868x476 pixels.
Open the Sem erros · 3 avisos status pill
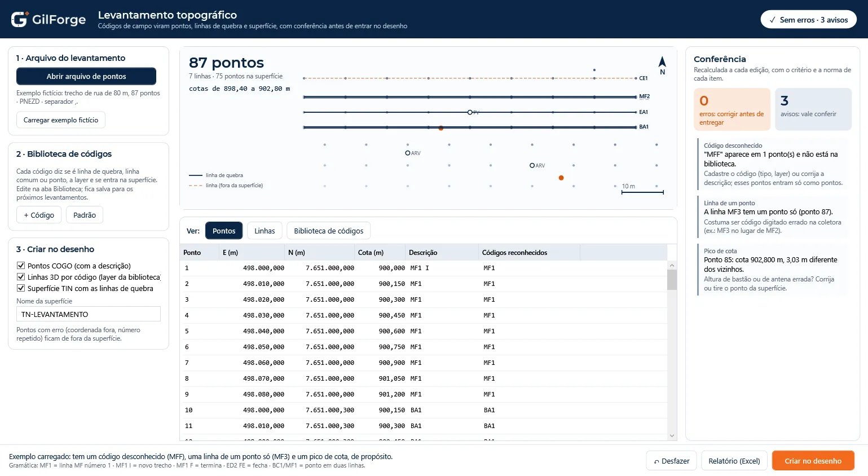tap(809, 20)
